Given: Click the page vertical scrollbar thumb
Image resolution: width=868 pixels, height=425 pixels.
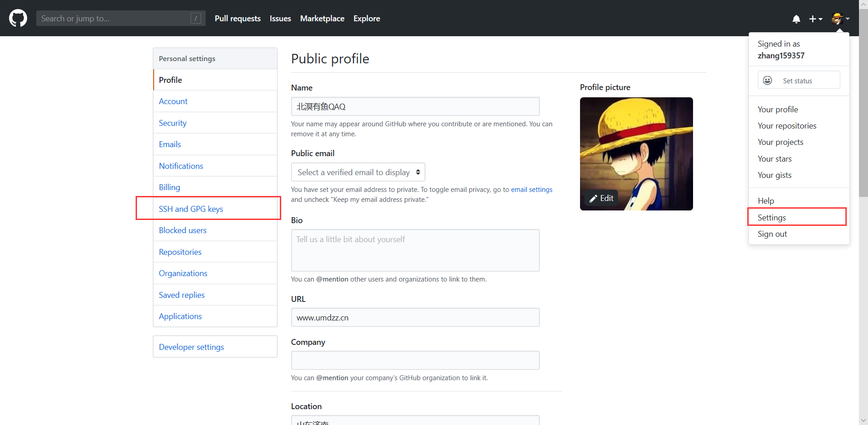Looking at the screenshot, I should pos(863,102).
